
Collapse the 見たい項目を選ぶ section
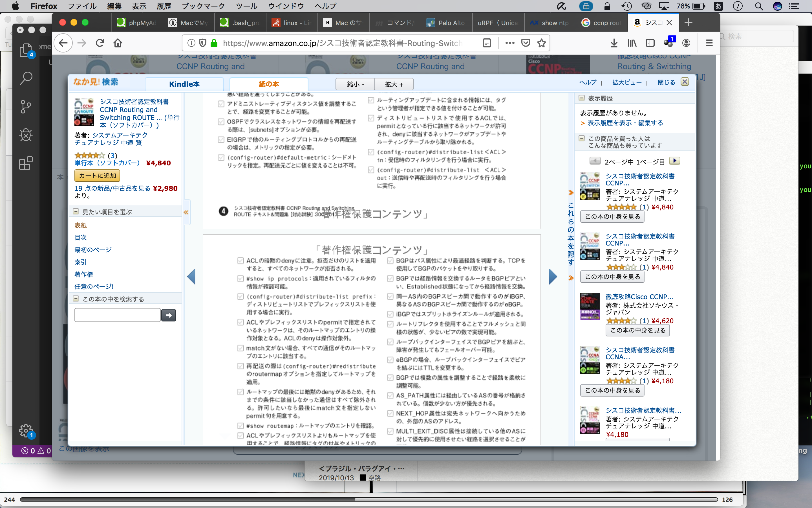[x=76, y=212]
